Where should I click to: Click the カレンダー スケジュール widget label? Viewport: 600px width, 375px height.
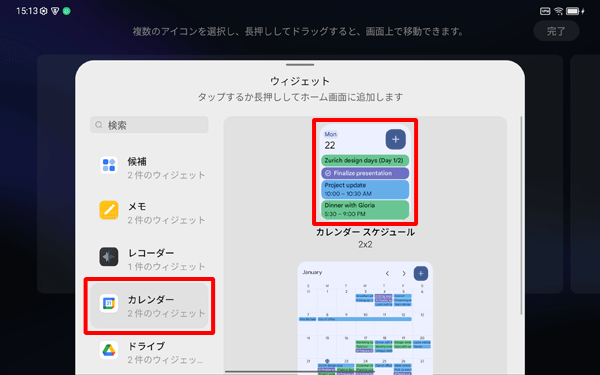click(365, 232)
